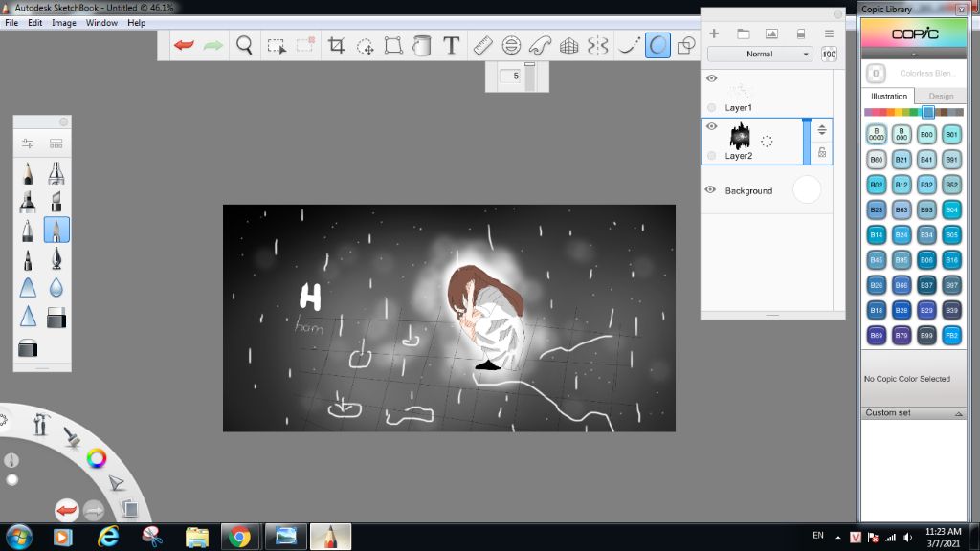Clear layer with eraser icon in Layers panel
Screen dimensions: 980x551
pyautogui.click(x=801, y=33)
